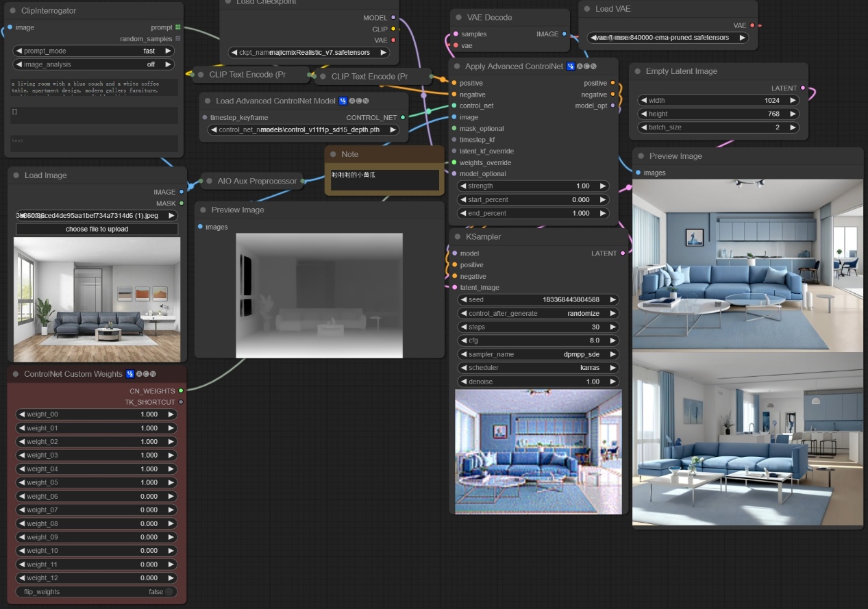
Task: Click the blue badge on ControlNet Custom Weights title
Action: [130, 374]
